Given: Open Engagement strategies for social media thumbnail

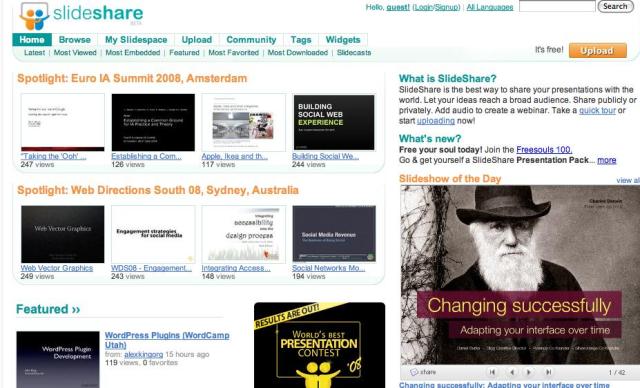Looking at the screenshot, I should click(153, 234).
